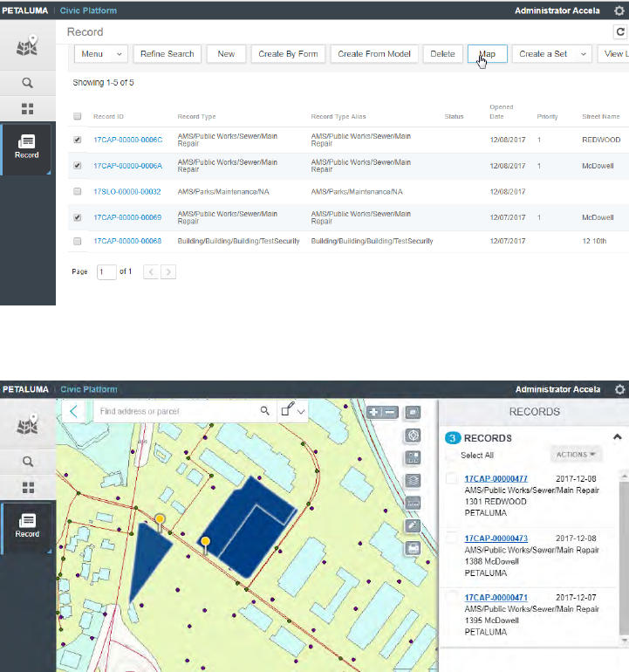
Task: Click the search magnifier in top sidebar
Action: point(27,83)
